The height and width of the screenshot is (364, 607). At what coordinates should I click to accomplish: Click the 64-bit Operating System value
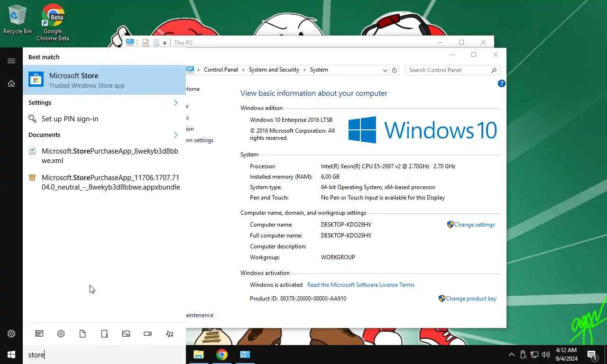(x=378, y=187)
